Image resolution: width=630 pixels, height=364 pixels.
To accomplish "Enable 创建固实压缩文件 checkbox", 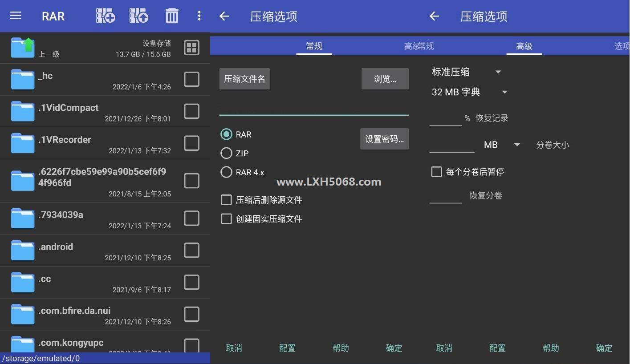I will click(x=227, y=218).
